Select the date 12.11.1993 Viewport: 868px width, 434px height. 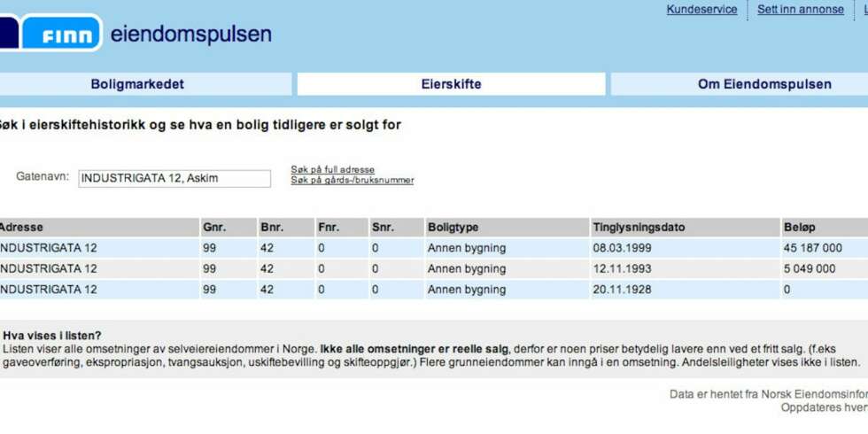pos(622,269)
